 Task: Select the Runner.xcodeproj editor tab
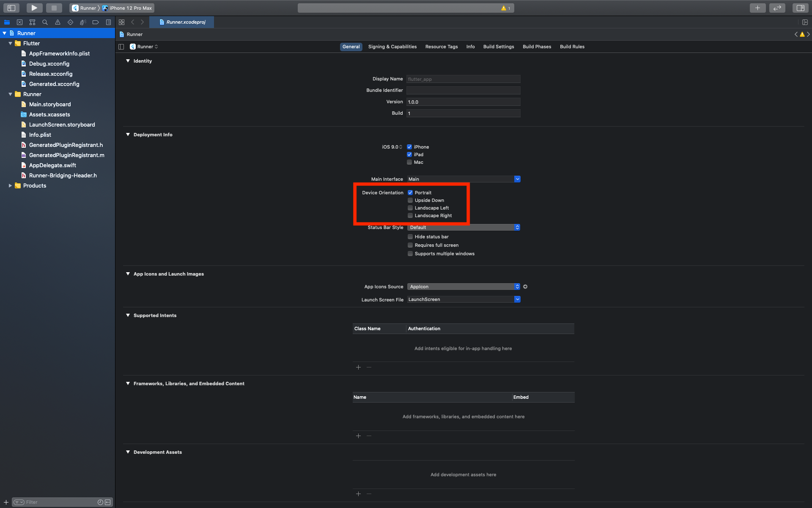tap(182, 22)
